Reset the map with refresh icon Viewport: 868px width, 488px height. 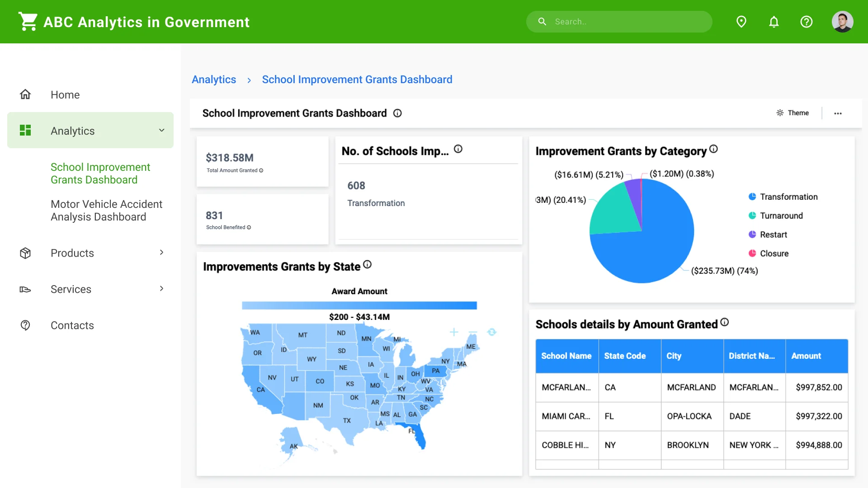[492, 332]
